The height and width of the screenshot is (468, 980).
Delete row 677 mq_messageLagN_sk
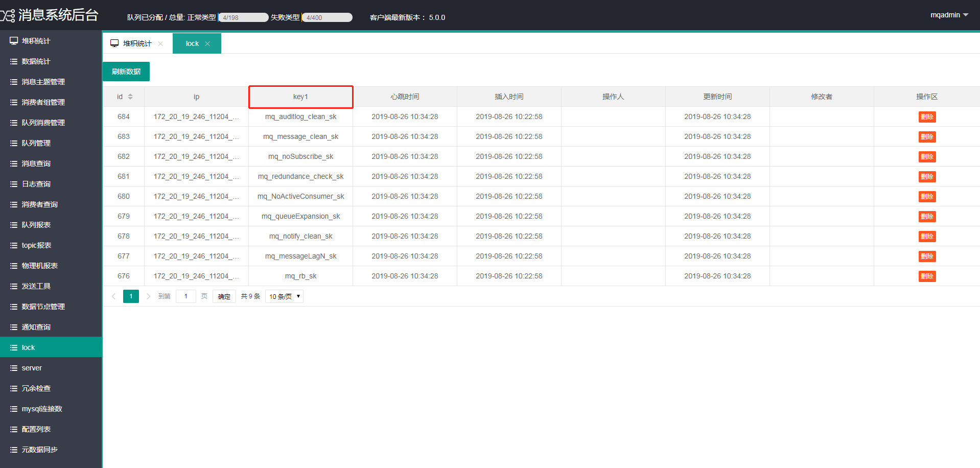click(x=927, y=256)
